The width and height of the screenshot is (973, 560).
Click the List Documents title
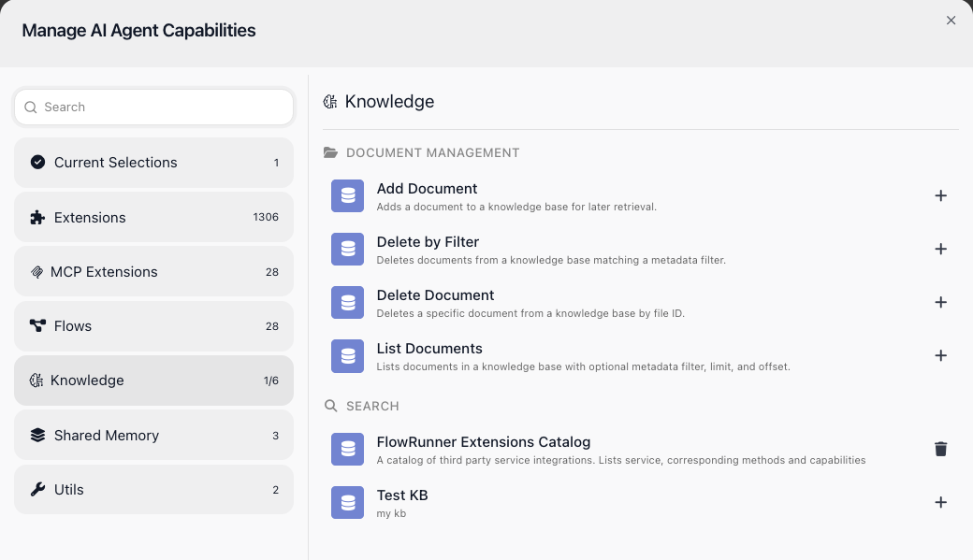pos(429,349)
